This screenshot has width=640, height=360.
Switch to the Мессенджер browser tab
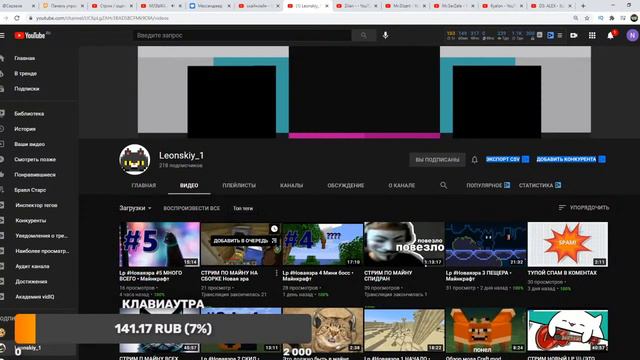click(x=209, y=6)
